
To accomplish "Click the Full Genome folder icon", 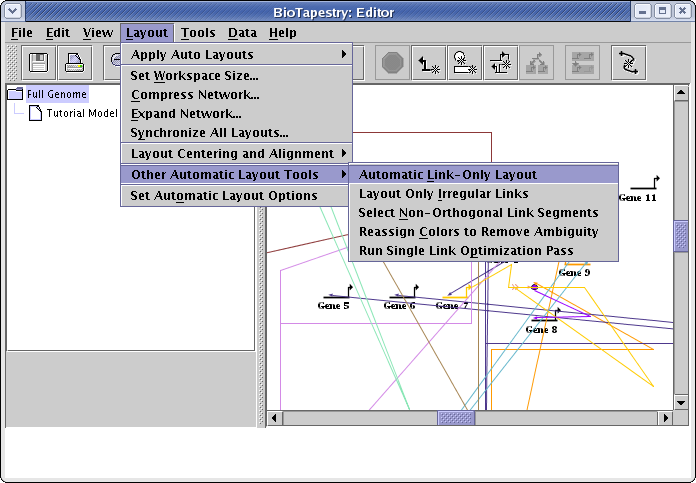I will coord(16,94).
